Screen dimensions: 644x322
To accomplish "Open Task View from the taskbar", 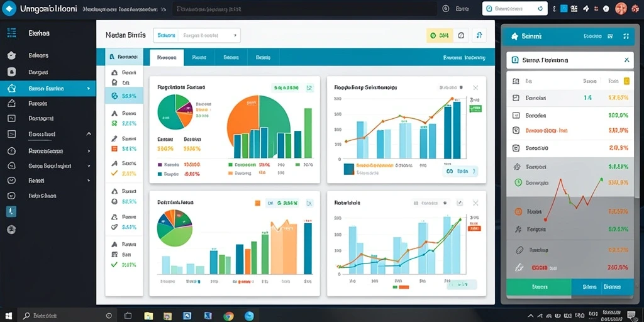I will pos(127,316).
